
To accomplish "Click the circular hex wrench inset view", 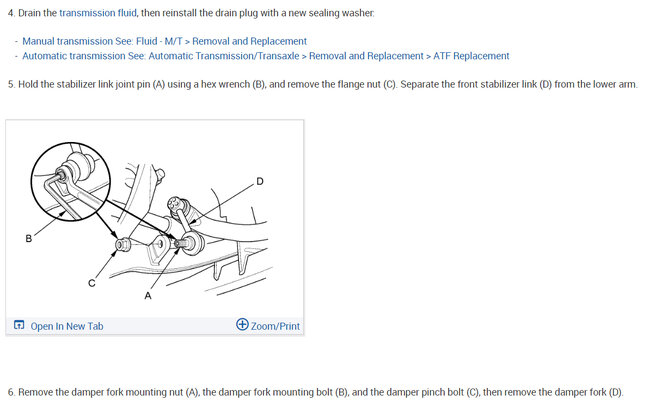I will pos(71,181).
